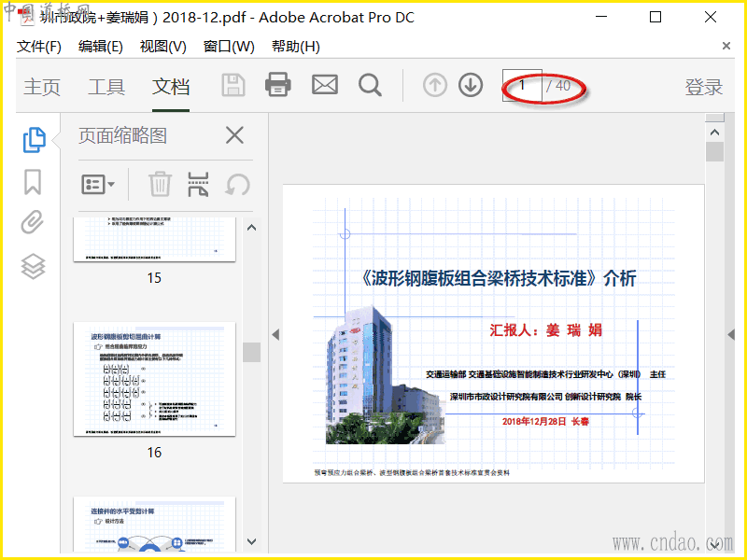Click the total page count '/ 40'
The image size is (747, 560).
point(558,86)
